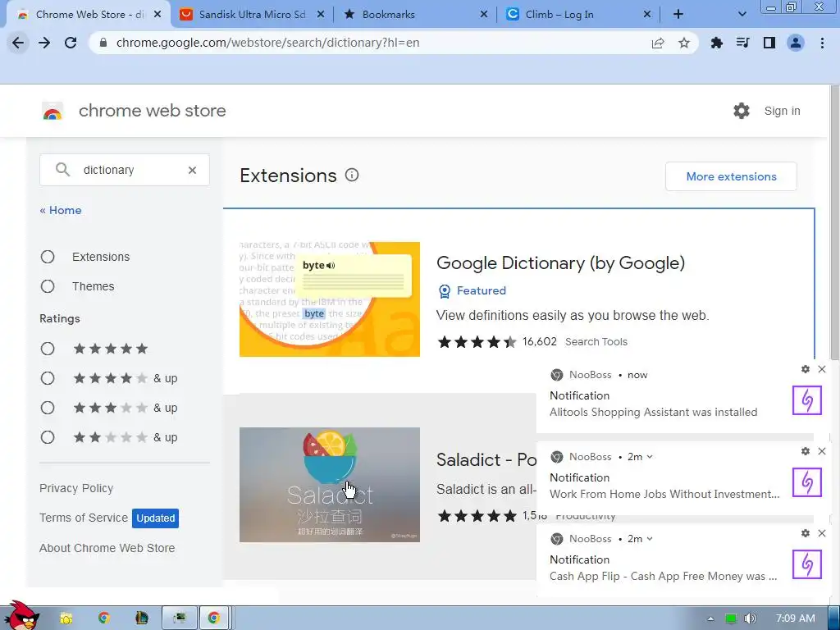The height and width of the screenshot is (630, 840).
Task: Expand the Cash App Flip notification chevron
Action: point(650,539)
